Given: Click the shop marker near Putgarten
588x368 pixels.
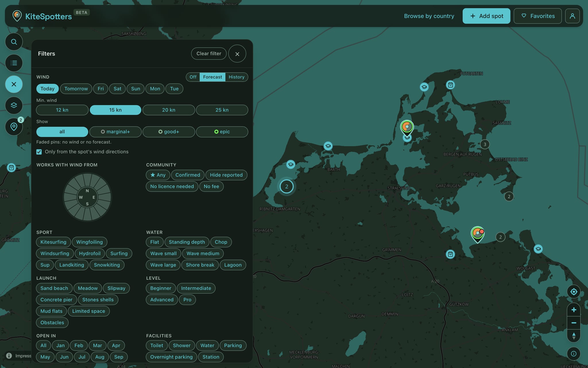Looking at the screenshot, I should pos(450,85).
